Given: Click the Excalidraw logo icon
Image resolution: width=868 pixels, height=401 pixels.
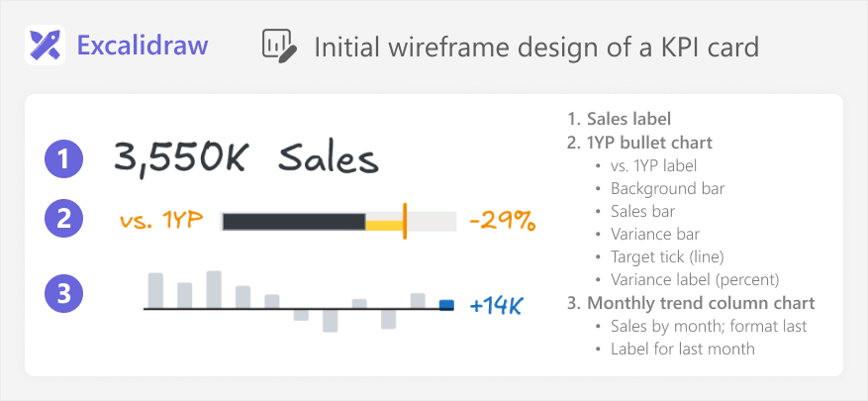Looking at the screenshot, I should (45, 45).
